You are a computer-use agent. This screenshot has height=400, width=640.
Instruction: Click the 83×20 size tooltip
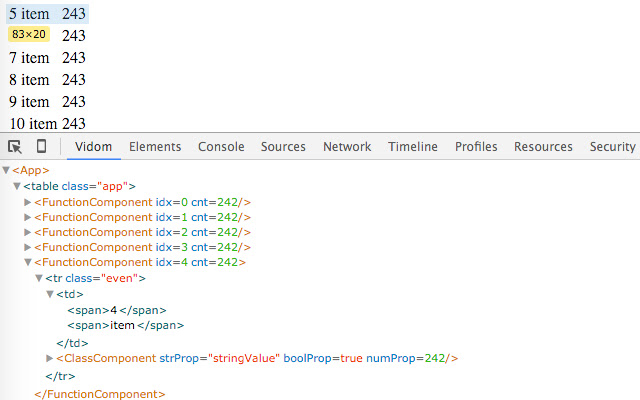(x=29, y=34)
